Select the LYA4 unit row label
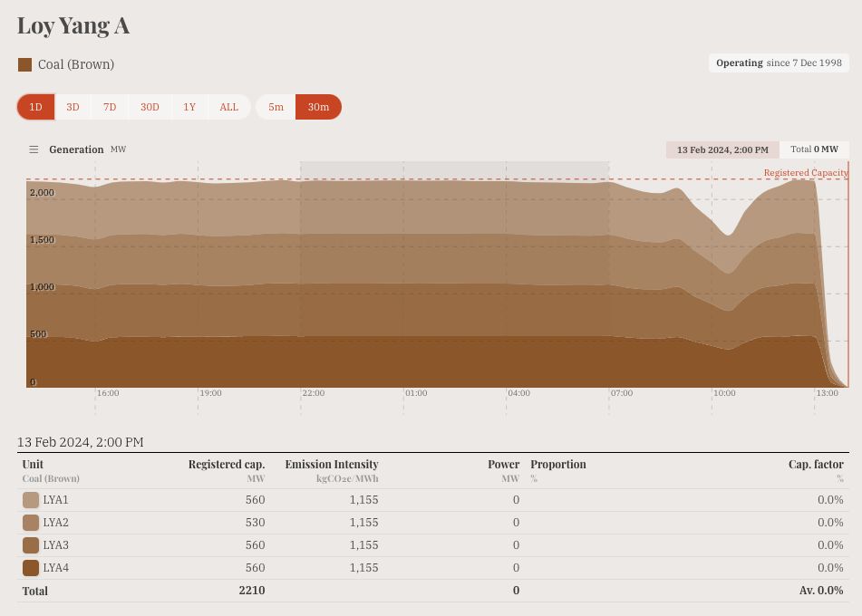The height and width of the screenshot is (616, 862). pos(55,568)
